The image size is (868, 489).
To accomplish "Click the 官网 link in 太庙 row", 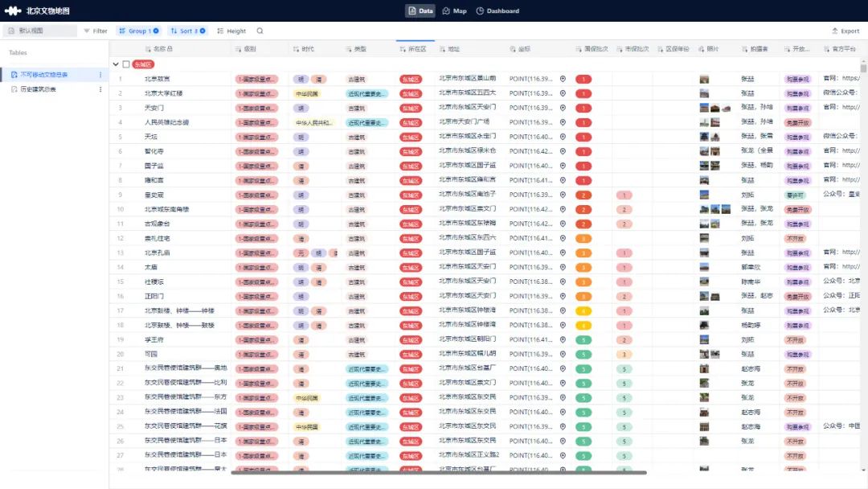I will click(841, 266).
